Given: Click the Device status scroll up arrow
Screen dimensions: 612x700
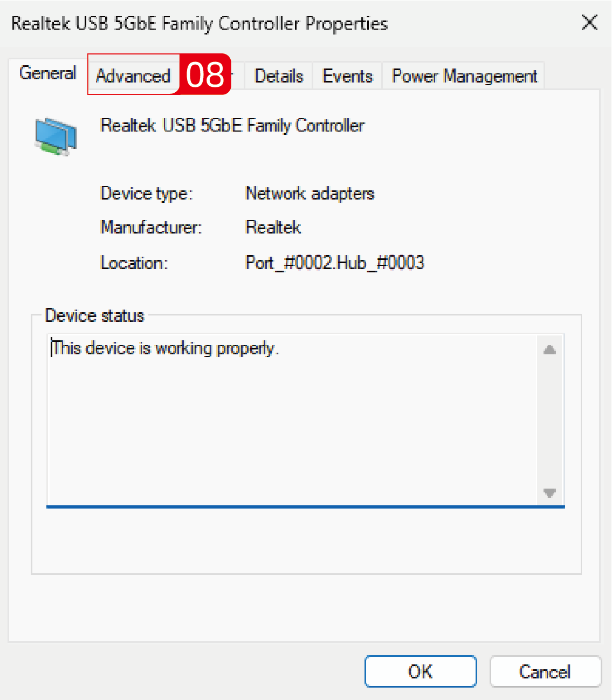Looking at the screenshot, I should coord(549,350).
